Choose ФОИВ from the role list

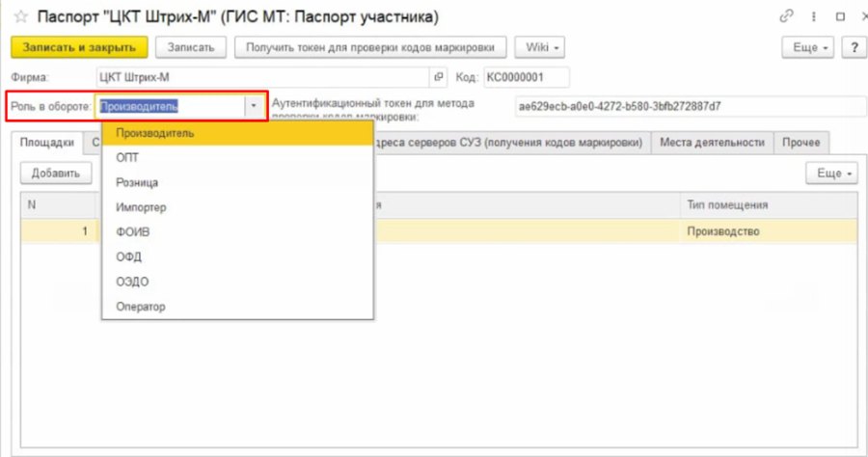point(237,232)
